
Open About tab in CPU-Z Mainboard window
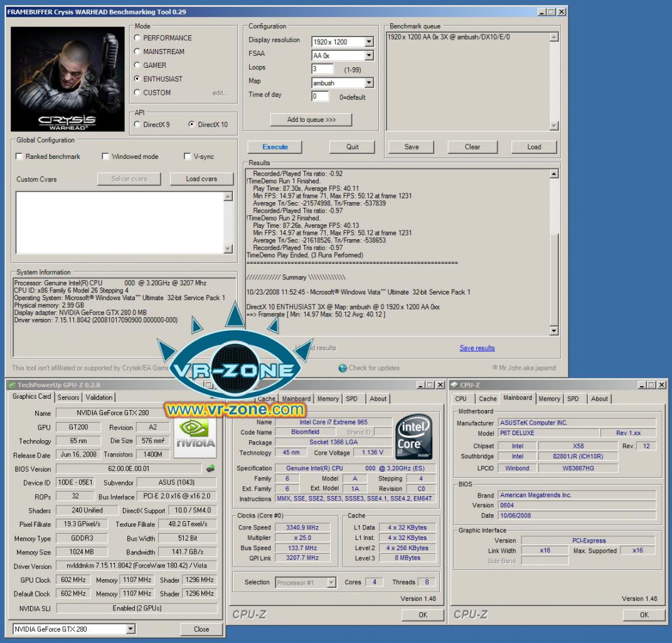tap(599, 399)
